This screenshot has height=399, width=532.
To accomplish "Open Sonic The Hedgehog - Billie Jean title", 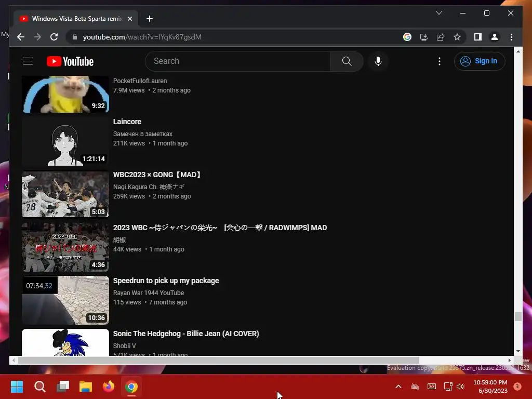I will [186, 334].
